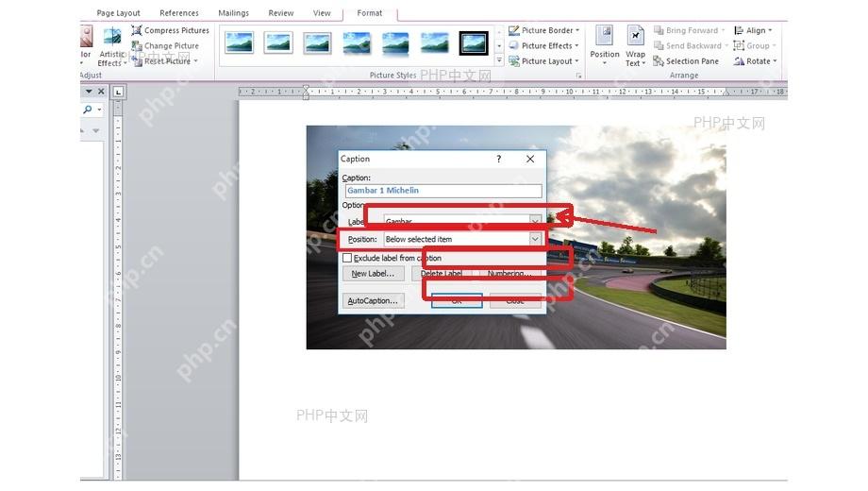Image resolution: width=868 pixels, height=491 pixels.
Task: Open the Align menu
Action: [753, 30]
